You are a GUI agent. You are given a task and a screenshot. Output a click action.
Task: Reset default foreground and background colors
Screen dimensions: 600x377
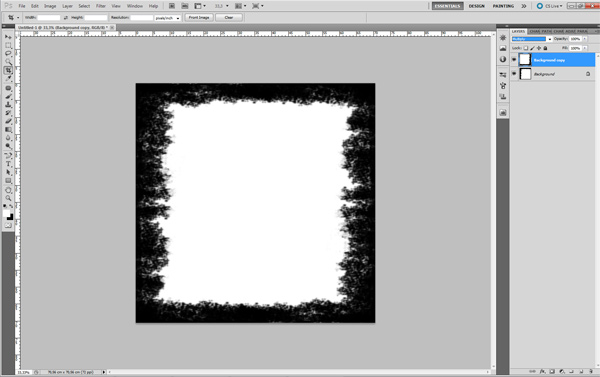click(5, 206)
